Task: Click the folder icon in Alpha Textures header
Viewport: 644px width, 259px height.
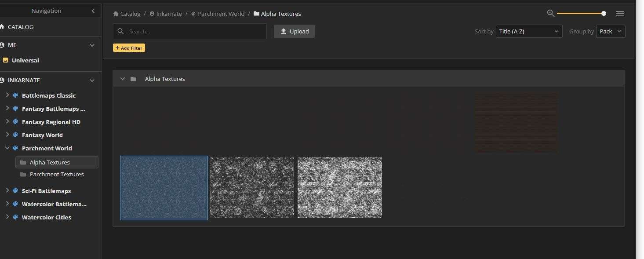Action: point(133,79)
